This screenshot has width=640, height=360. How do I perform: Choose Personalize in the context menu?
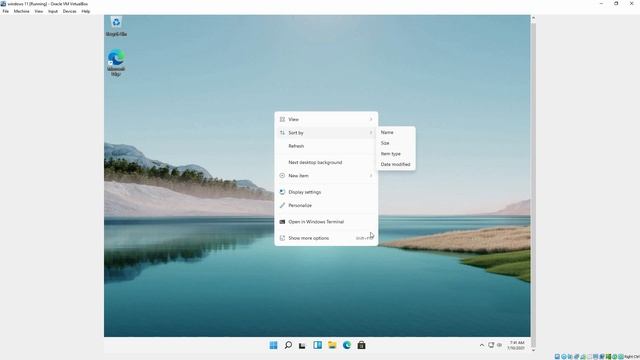pyautogui.click(x=326, y=205)
